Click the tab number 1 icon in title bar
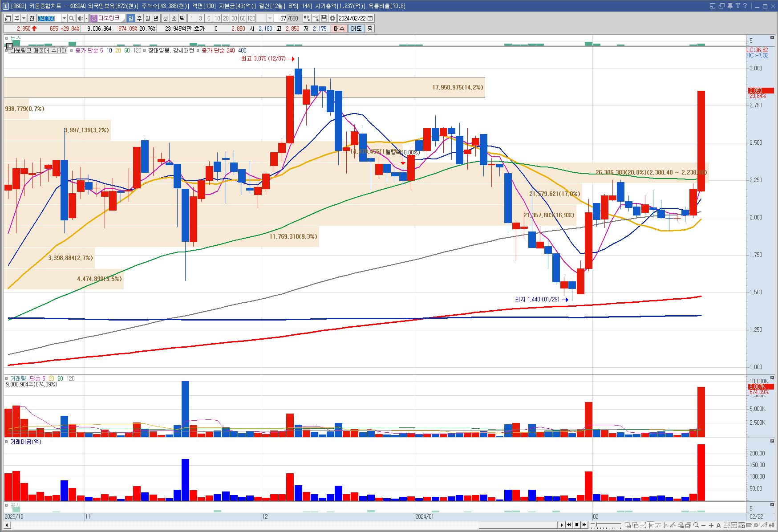 5,6
